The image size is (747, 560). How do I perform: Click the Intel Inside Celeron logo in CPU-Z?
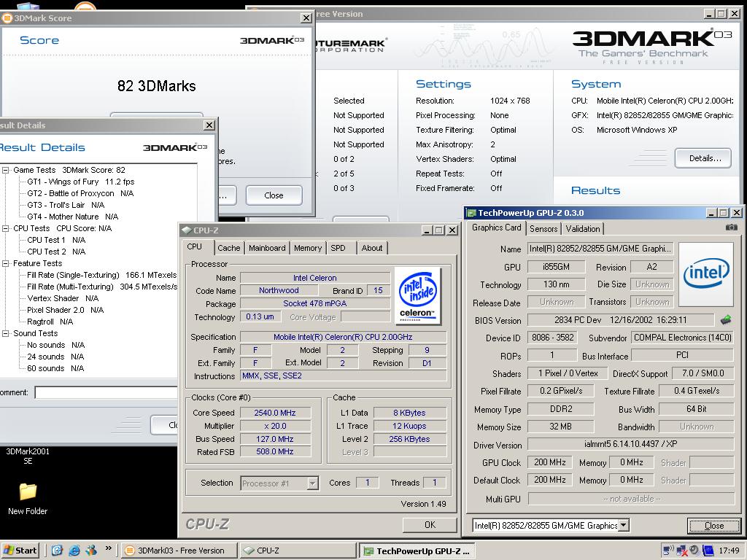pos(417,296)
